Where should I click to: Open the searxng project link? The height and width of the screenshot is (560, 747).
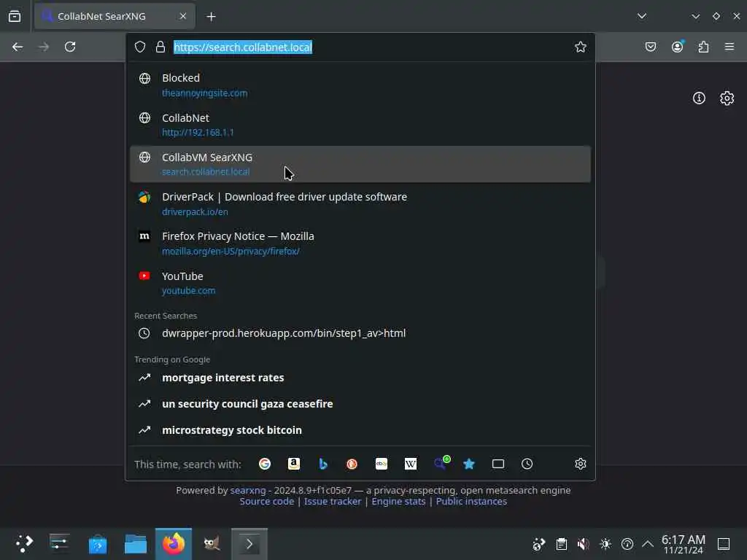pyautogui.click(x=248, y=490)
